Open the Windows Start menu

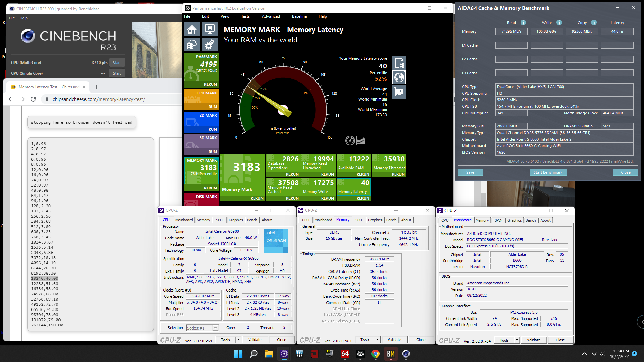[239, 354]
